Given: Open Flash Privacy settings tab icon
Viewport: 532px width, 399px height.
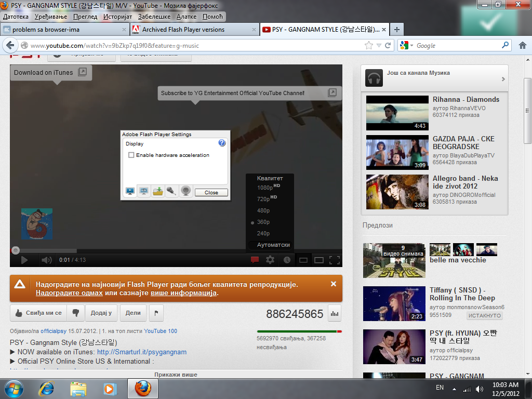Looking at the screenshot, I should [144, 192].
